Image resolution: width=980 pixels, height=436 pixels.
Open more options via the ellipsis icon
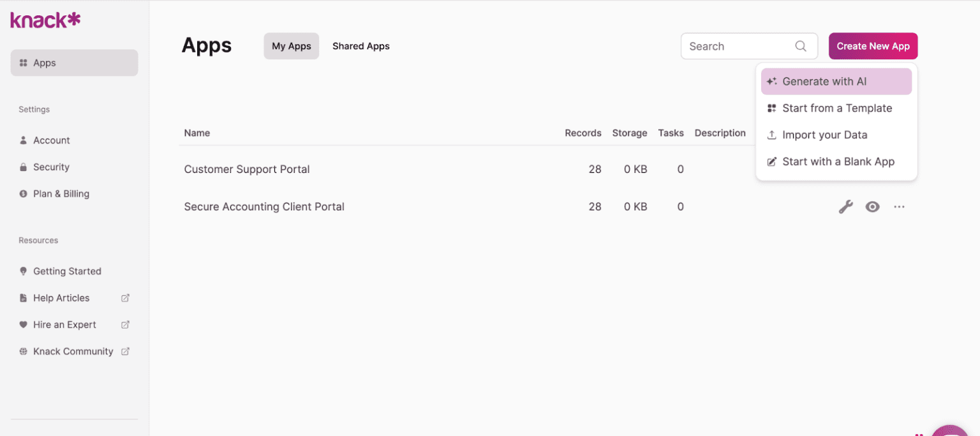(x=899, y=206)
